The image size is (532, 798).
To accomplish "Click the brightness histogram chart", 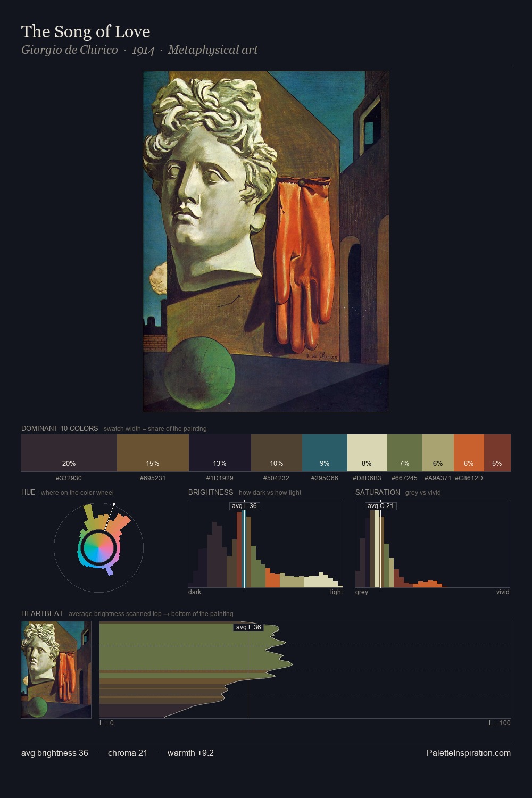I will click(265, 544).
